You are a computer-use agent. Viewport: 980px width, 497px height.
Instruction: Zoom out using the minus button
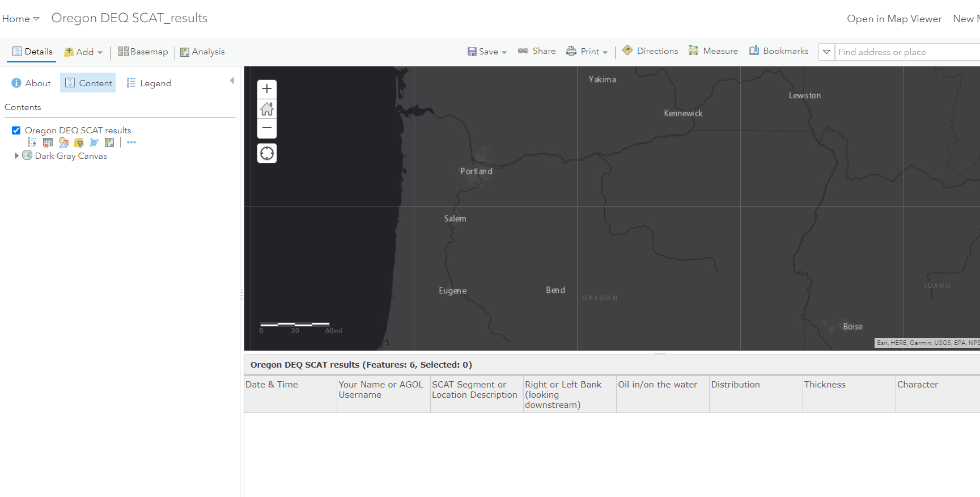(267, 128)
